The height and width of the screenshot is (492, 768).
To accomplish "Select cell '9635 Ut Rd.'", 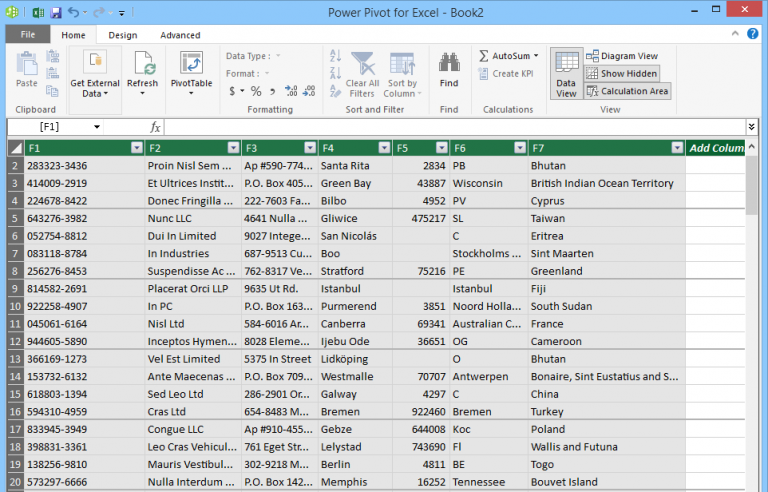I will 280,289.
